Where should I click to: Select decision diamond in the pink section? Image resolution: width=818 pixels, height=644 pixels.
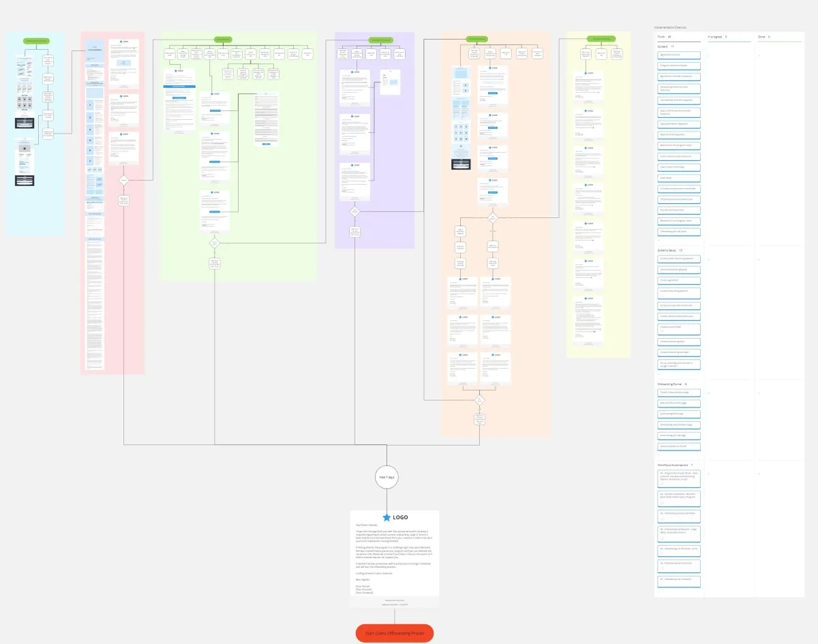coord(123,181)
